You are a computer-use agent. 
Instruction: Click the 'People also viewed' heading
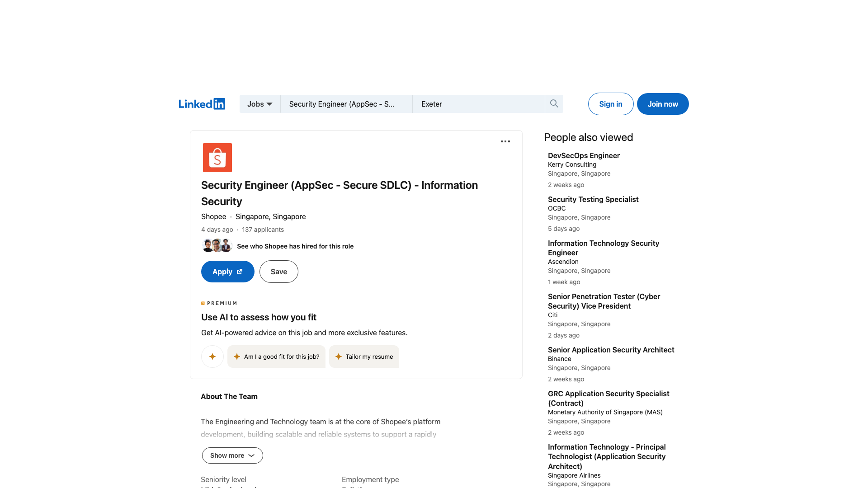pos(589,137)
